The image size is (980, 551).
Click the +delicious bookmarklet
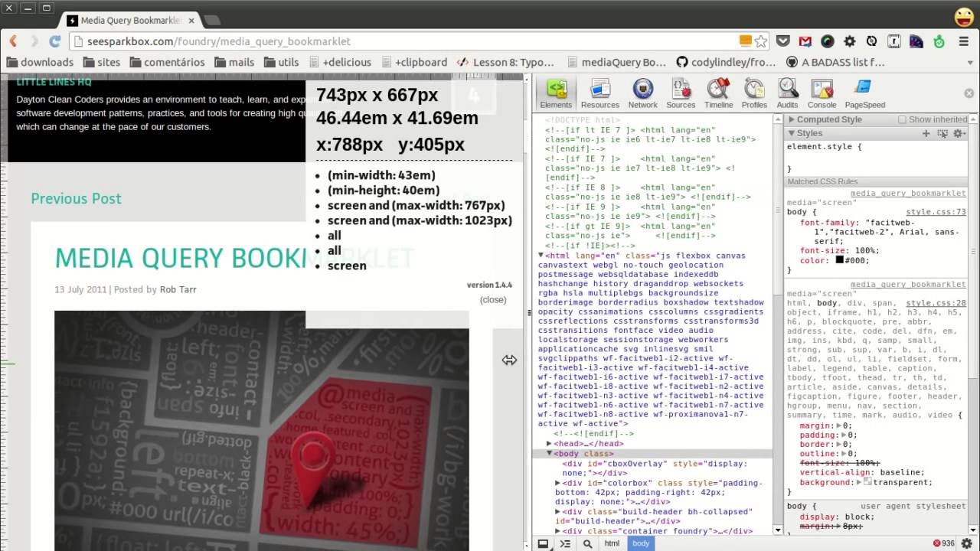coord(340,62)
